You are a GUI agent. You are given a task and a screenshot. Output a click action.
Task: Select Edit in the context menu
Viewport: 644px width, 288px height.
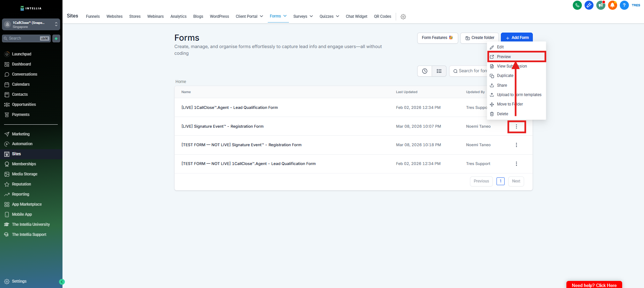click(516, 47)
